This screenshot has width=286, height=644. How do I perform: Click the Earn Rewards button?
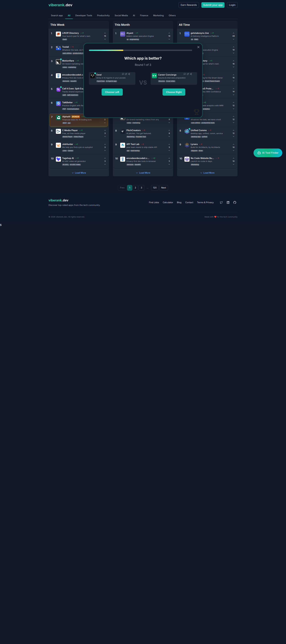click(189, 5)
